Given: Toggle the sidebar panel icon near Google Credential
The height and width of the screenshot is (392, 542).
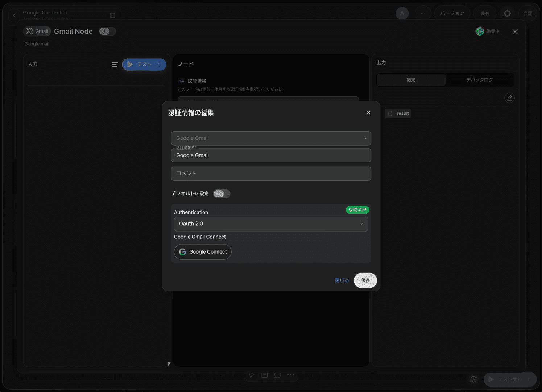Looking at the screenshot, I should (112, 16).
